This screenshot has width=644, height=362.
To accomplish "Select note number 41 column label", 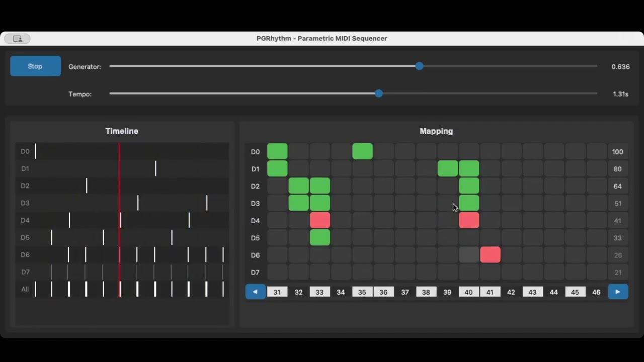I will click(490, 292).
